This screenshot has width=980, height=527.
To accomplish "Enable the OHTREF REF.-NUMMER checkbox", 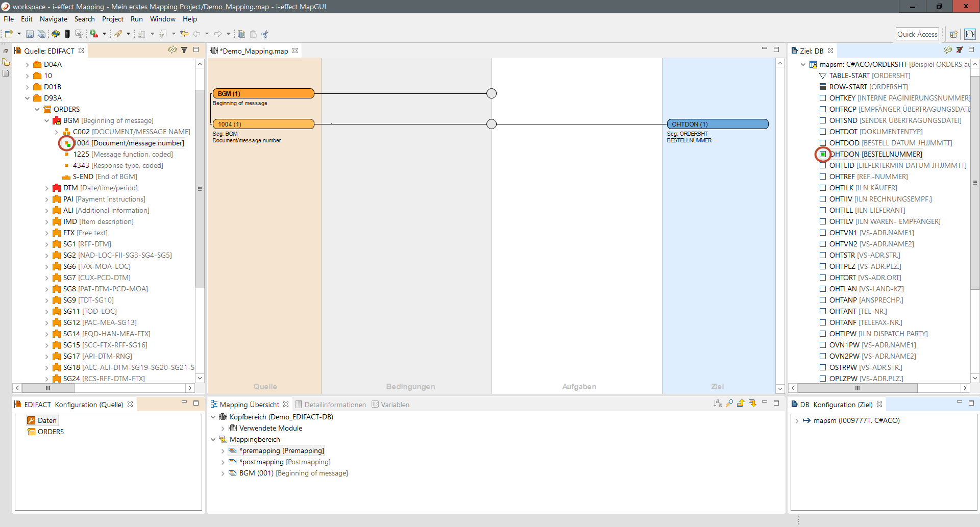I will point(823,177).
